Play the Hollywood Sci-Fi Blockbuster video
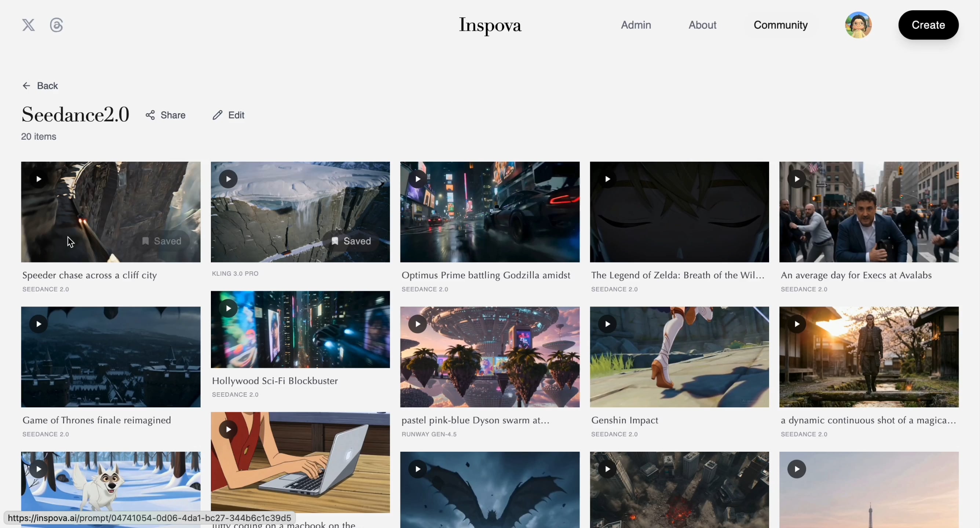 click(x=227, y=308)
